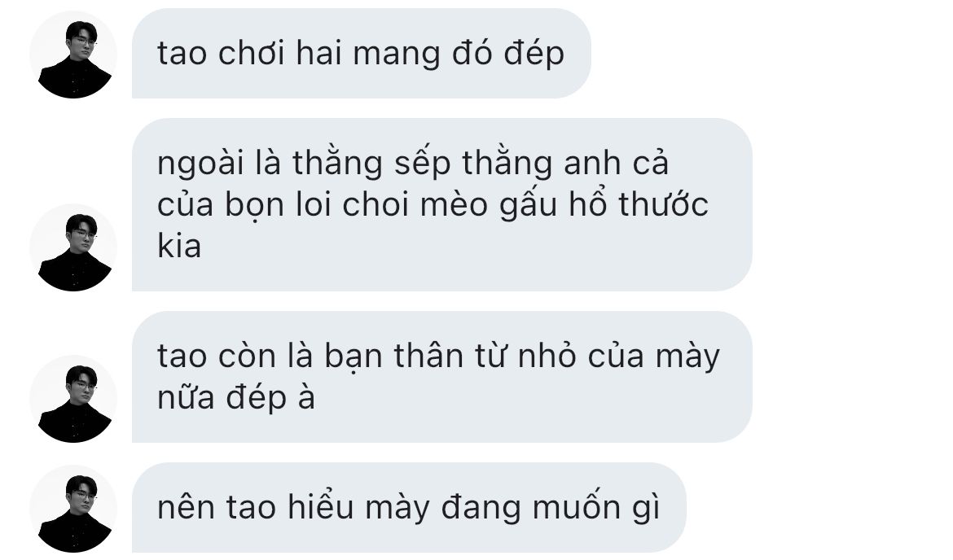The width and height of the screenshot is (953, 560).
Task: Click the 'tao chơi hai mang đó đép' bubble
Action: point(361,54)
